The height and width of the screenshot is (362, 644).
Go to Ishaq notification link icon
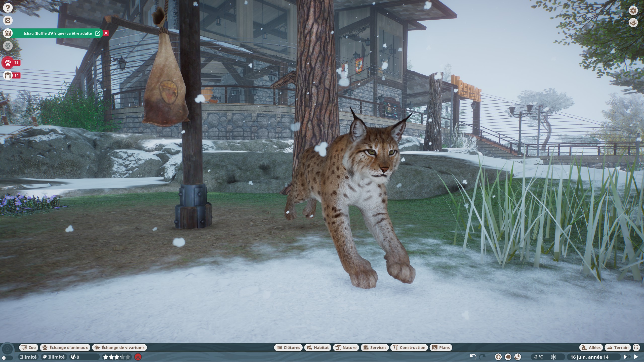point(98,33)
